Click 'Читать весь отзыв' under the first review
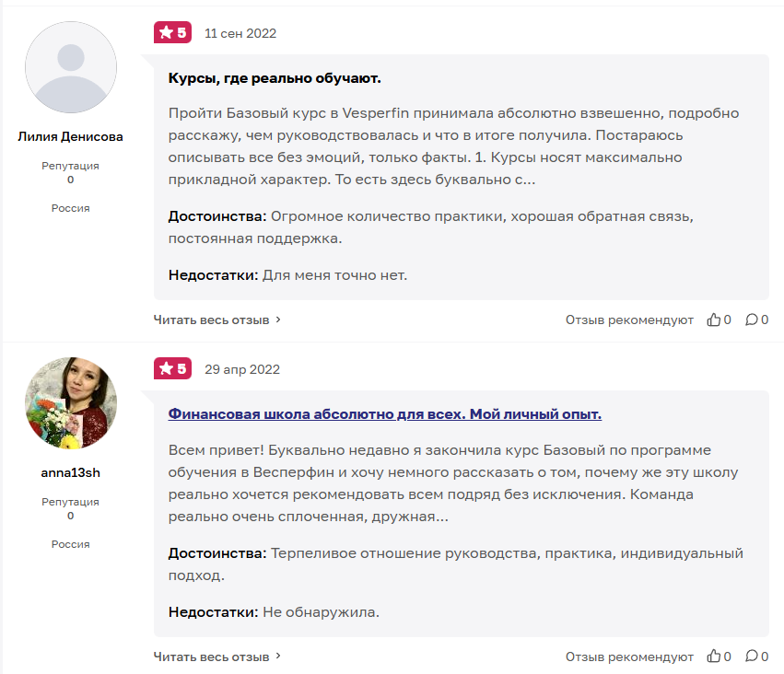 point(212,320)
